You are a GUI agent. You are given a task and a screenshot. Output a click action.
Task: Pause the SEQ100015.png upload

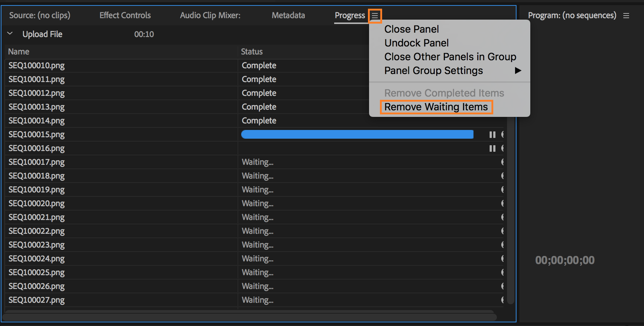point(492,135)
